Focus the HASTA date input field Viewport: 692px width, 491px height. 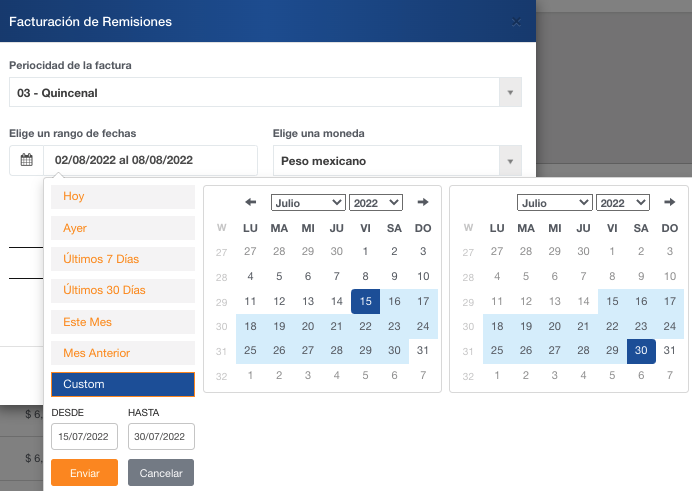point(161,437)
